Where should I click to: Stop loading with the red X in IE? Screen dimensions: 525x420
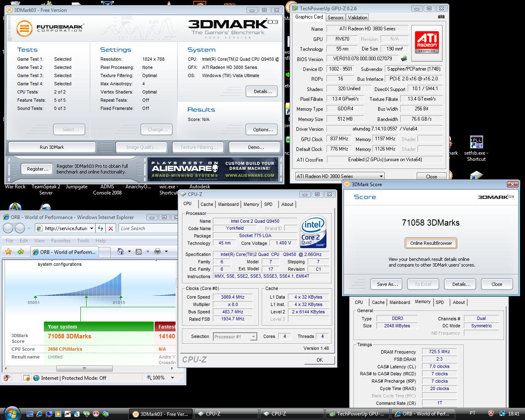tap(111, 228)
